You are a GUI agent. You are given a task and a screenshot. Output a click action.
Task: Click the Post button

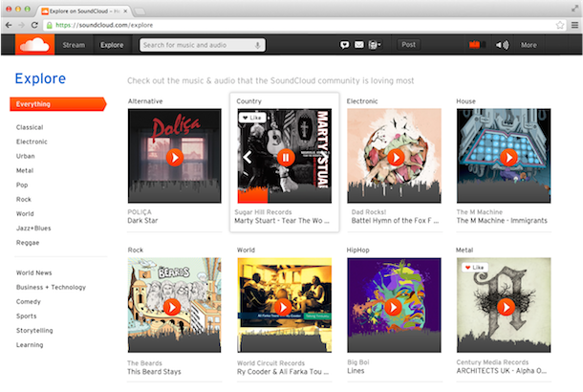[408, 45]
